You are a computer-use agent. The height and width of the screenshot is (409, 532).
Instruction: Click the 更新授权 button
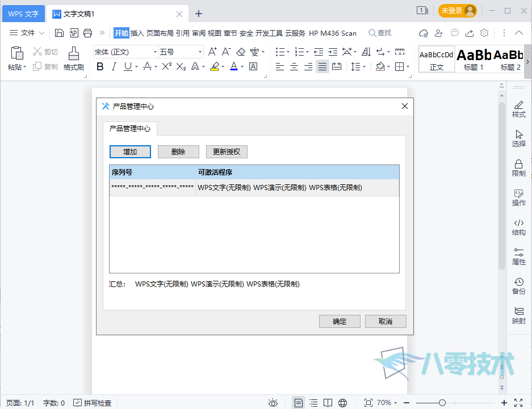click(x=227, y=152)
